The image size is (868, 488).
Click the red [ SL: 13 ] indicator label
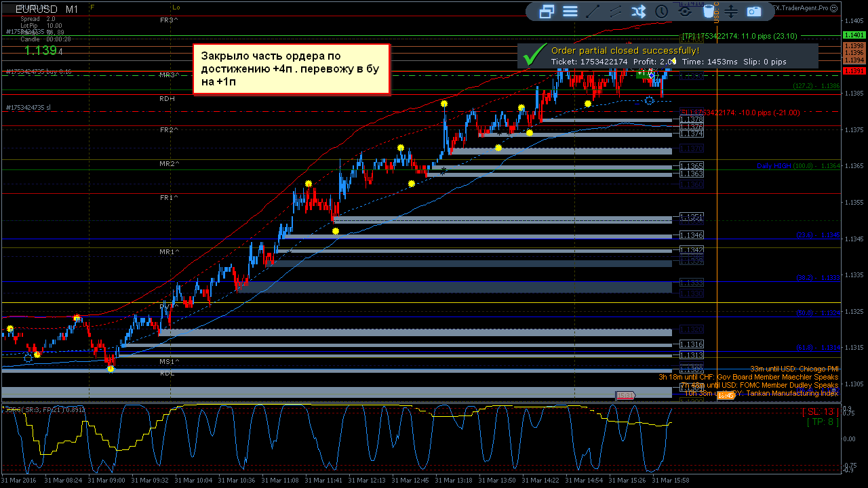coord(820,411)
